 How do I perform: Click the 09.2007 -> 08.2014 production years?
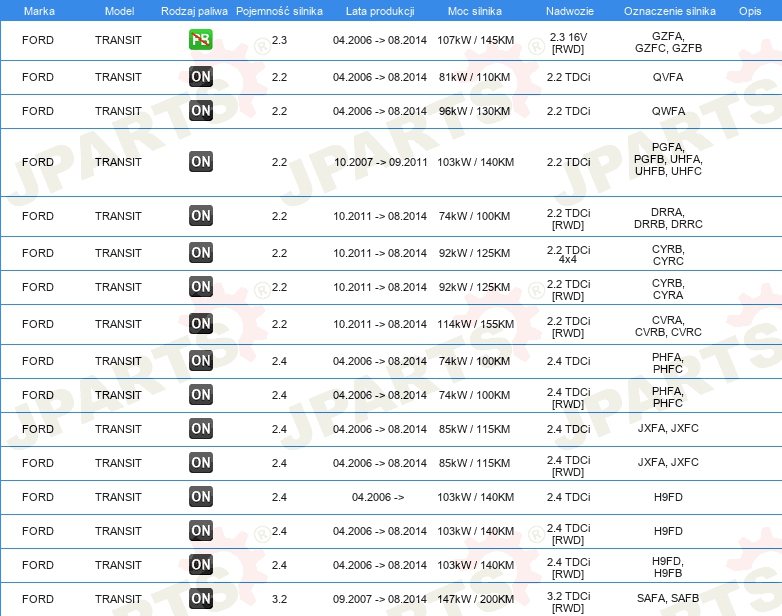tap(380, 599)
